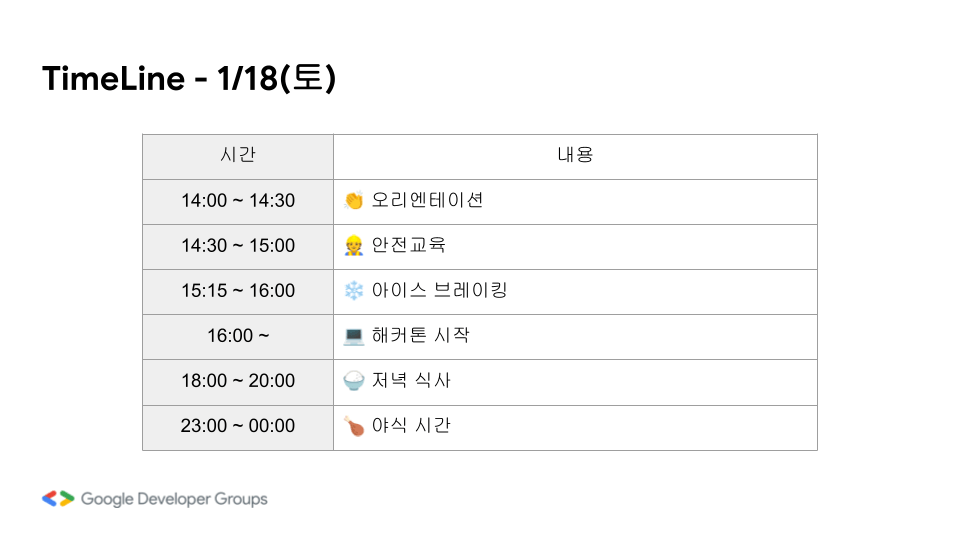Click the 아이스 브레이킹 text
The width and height of the screenshot is (960, 540).
(x=439, y=290)
